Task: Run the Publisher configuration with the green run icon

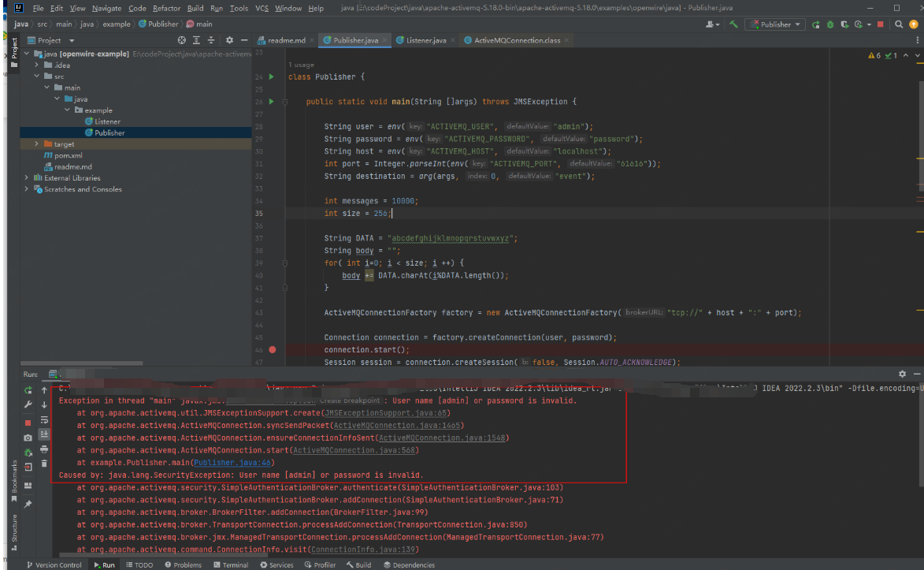Action: click(x=816, y=24)
